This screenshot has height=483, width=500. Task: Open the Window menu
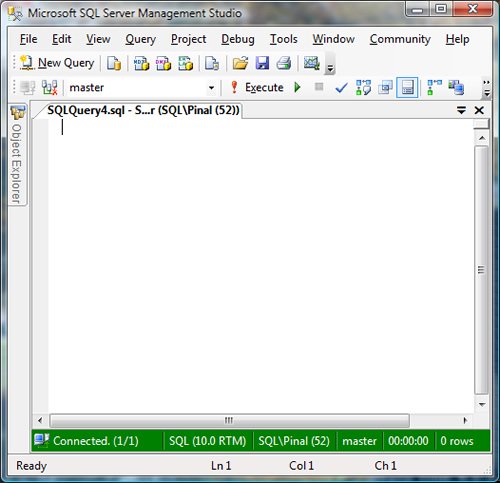pyautogui.click(x=333, y=39)
